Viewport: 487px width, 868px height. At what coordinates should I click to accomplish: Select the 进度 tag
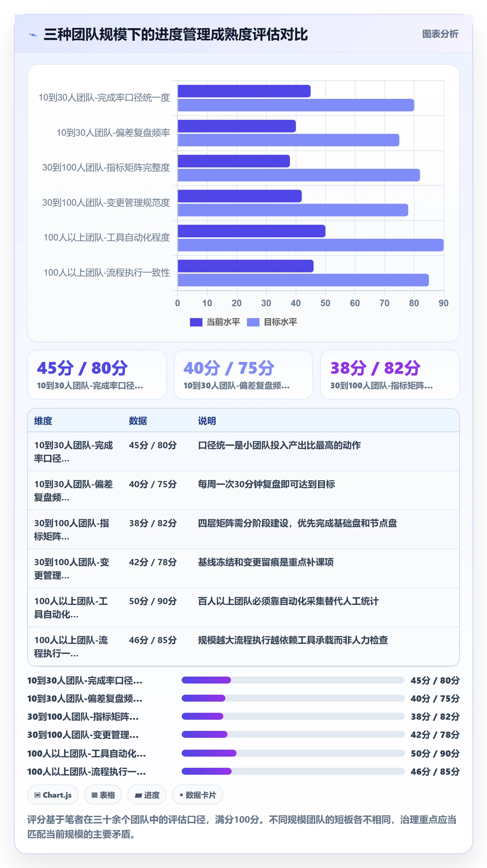147,795
